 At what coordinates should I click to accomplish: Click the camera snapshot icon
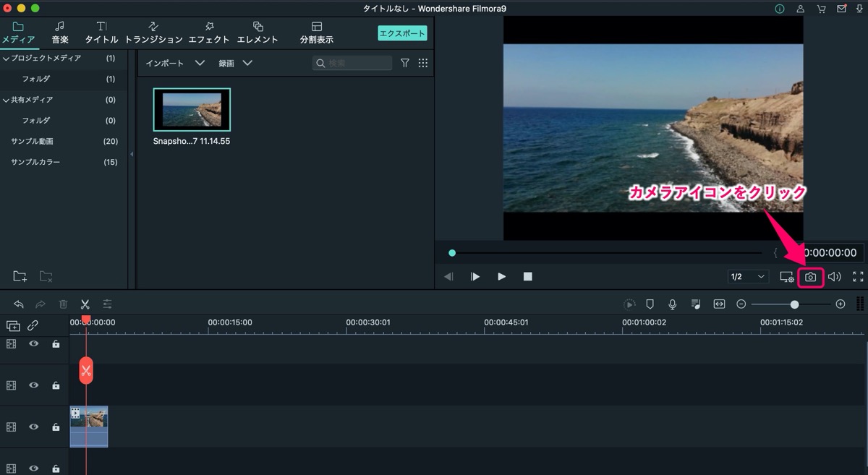coord(810,277)
